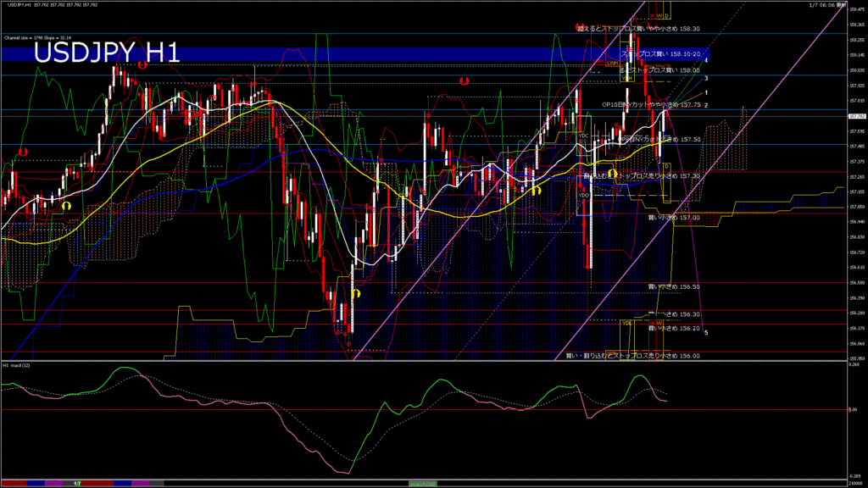Image resolution: width=868 pixels, height=488 pixels.
Task: Click the current price tag 157.702 on price axis
Action: (856, 116)
